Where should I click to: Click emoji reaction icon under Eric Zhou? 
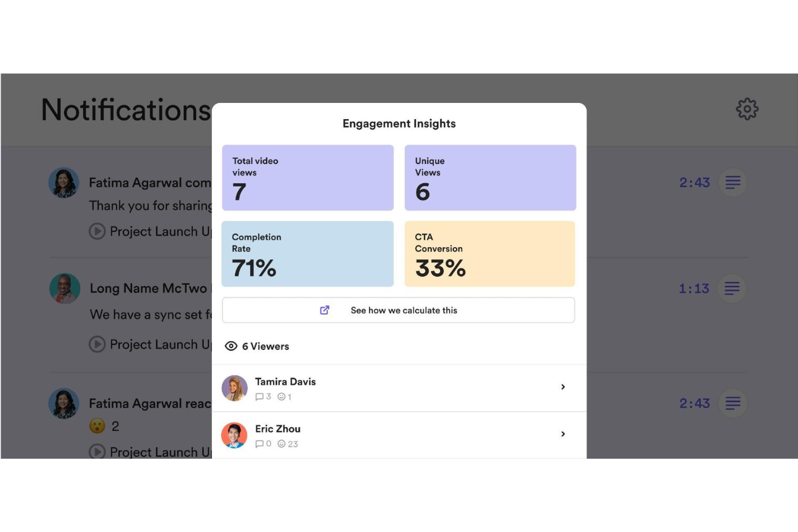click(281, 444)
